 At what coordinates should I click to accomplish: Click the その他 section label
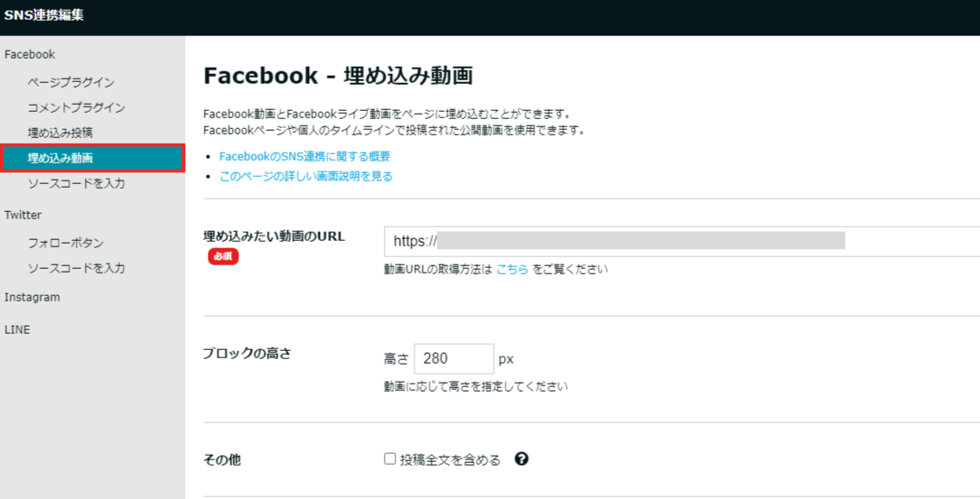[222, 460]
